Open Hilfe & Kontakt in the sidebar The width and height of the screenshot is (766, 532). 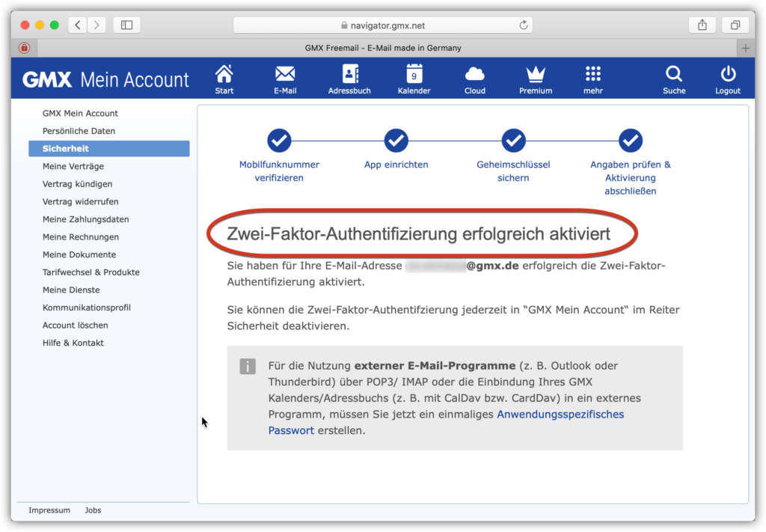73,343
